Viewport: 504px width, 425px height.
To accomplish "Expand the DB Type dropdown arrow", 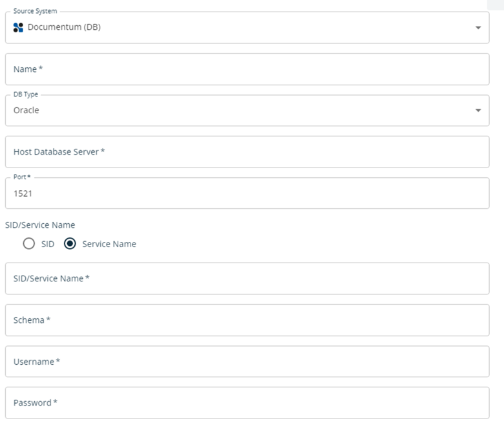I will pos(478,111).
